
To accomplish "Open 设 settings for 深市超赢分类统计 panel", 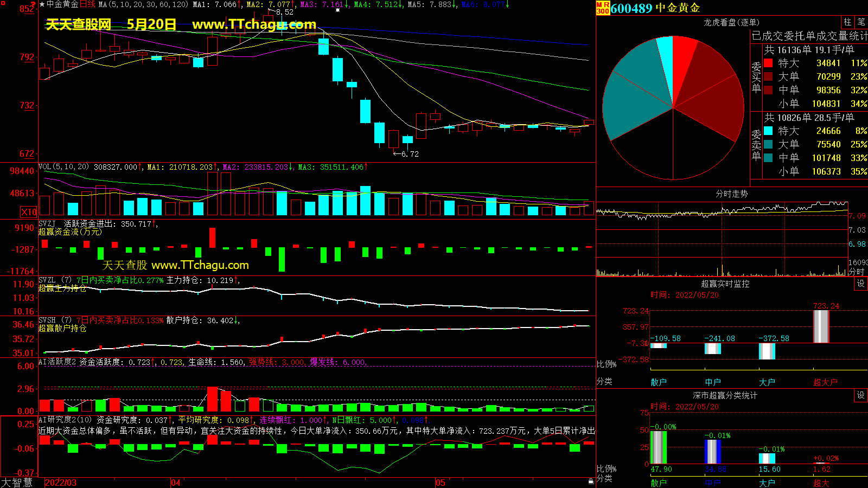I will click(860, 395).
